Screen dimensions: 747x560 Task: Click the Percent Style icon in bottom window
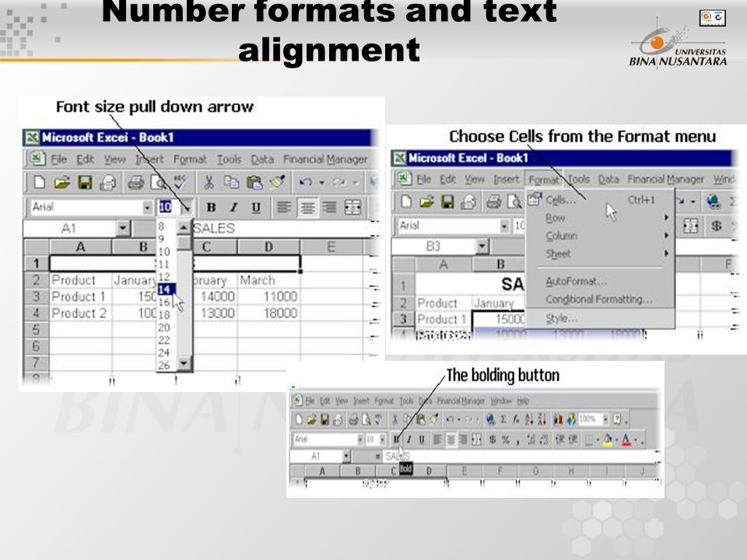tap(506, 439)
